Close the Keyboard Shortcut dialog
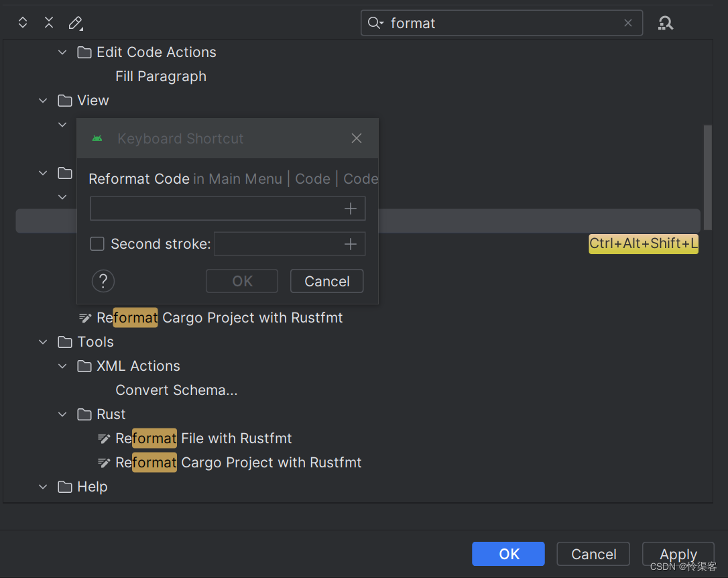Screen dimensions: 728x578 [356, 138]
